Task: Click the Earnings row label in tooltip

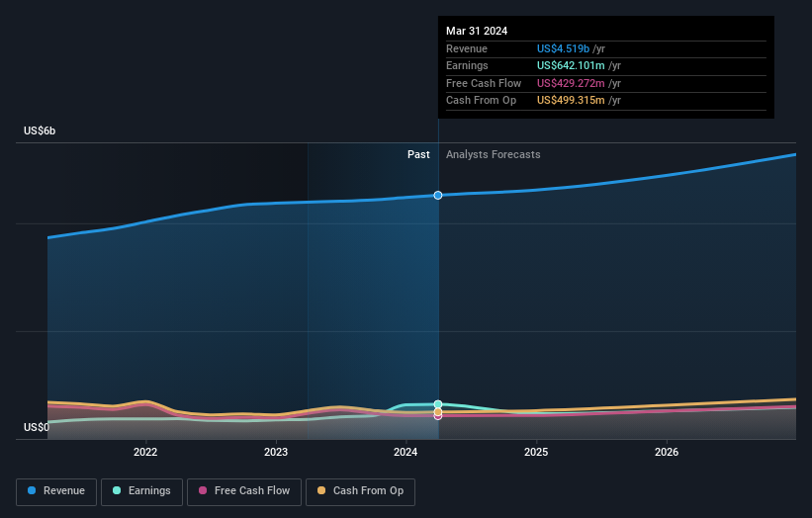Action: (x=467, y=65)
